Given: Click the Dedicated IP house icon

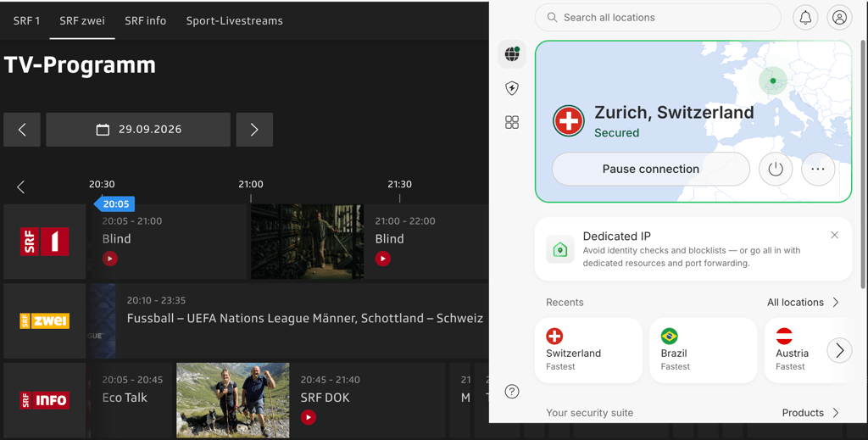Looking at the screenshot, I should (559, 249).
